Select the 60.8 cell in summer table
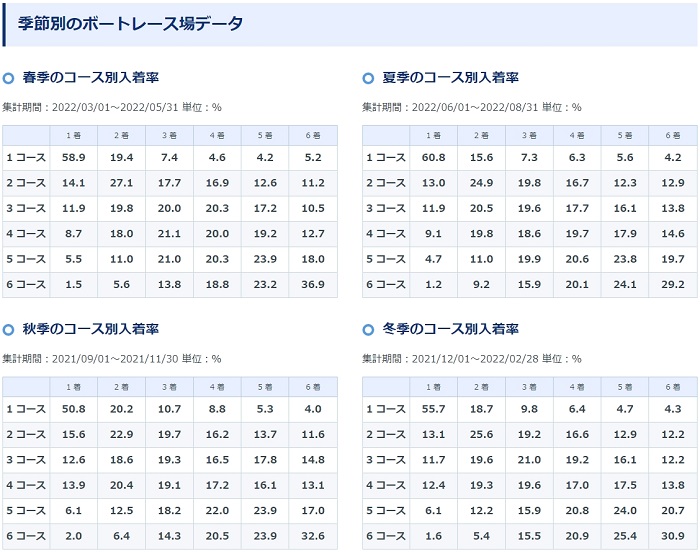This screenshot has width=700, height=552. pyautogui.click(x=433, y=157)
